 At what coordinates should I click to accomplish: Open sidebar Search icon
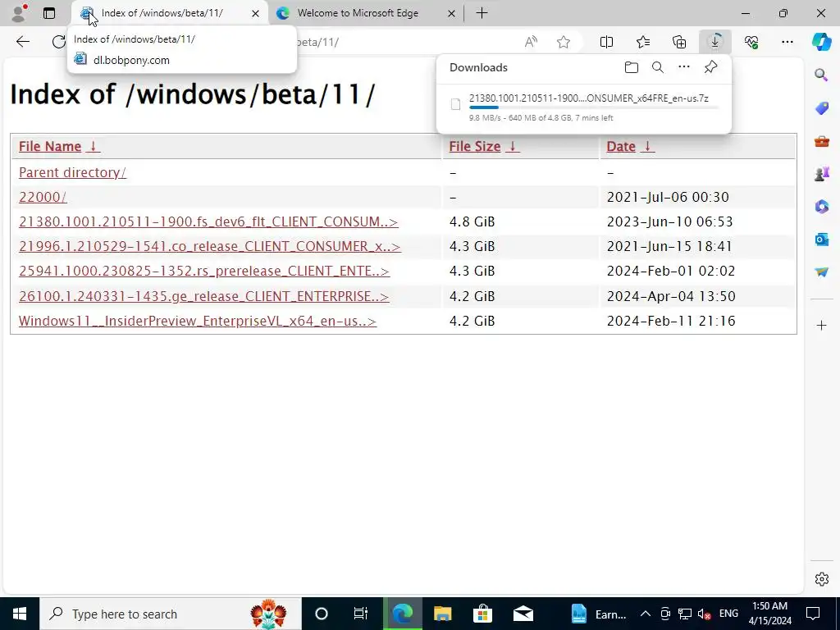tap(821, 75)
